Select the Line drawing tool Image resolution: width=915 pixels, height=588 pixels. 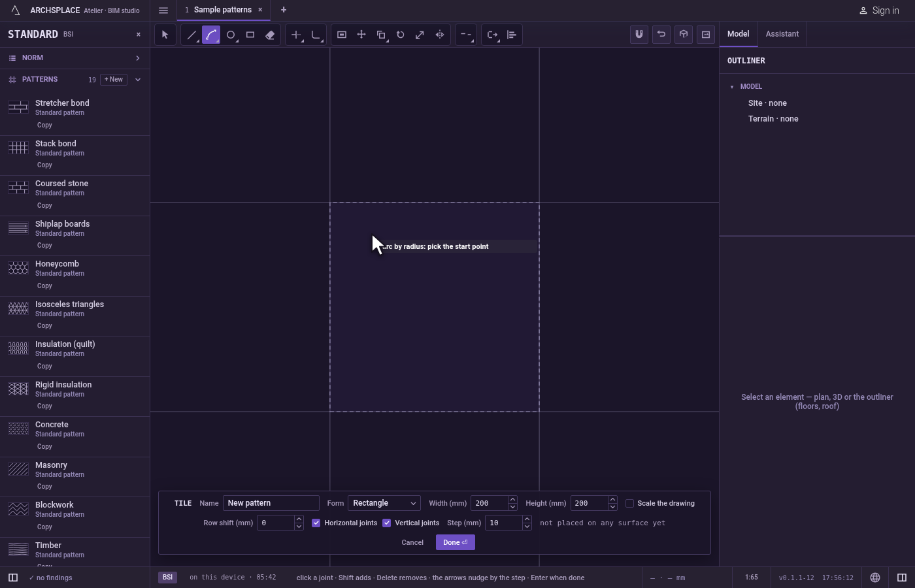[191, 35]
